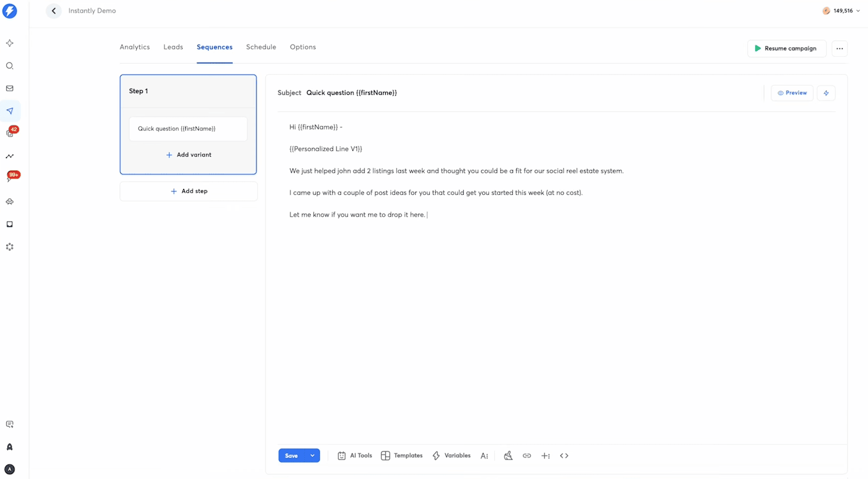The image size is (868, 479).
Task: Open the feedback chat bubble icon in sidebar
Action: [x=9, y=424]
